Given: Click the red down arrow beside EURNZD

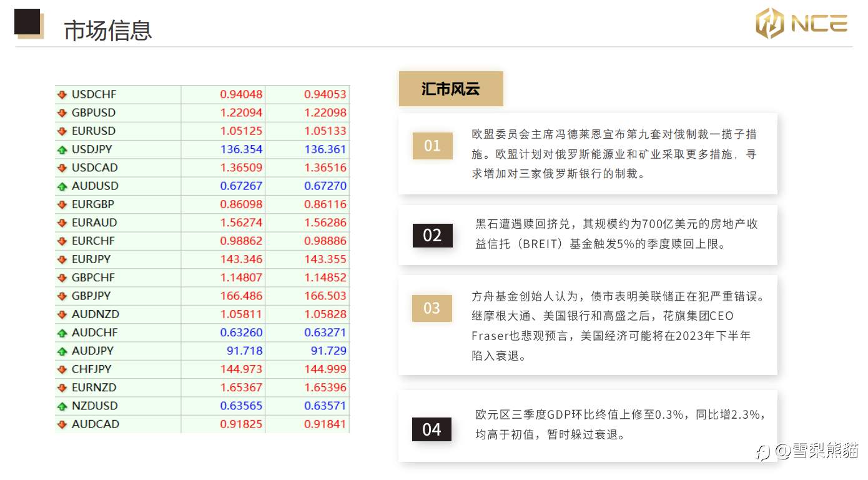Looking at the screenshot, I should 62,387.
